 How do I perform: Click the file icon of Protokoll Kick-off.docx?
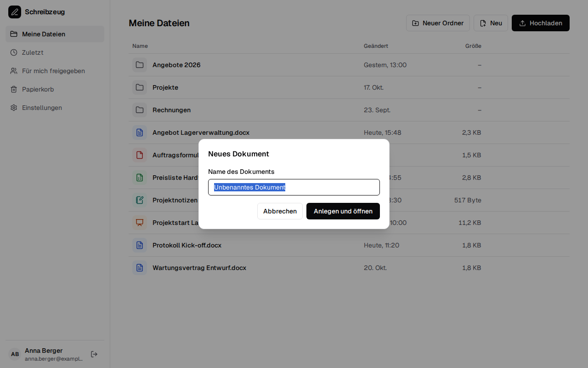pyautogui.click(x=140, y=245)
